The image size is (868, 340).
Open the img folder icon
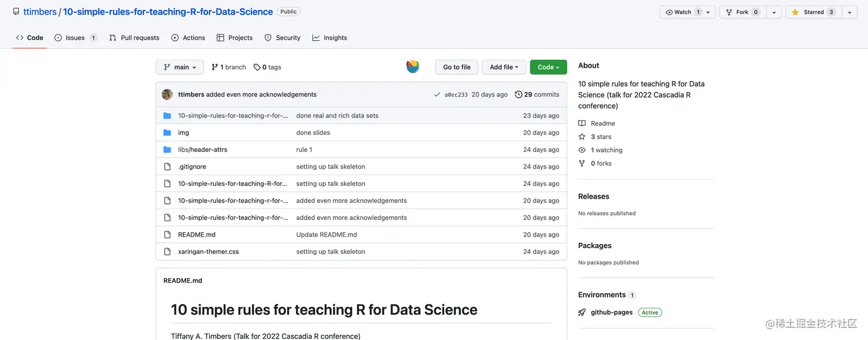(167, 132)
